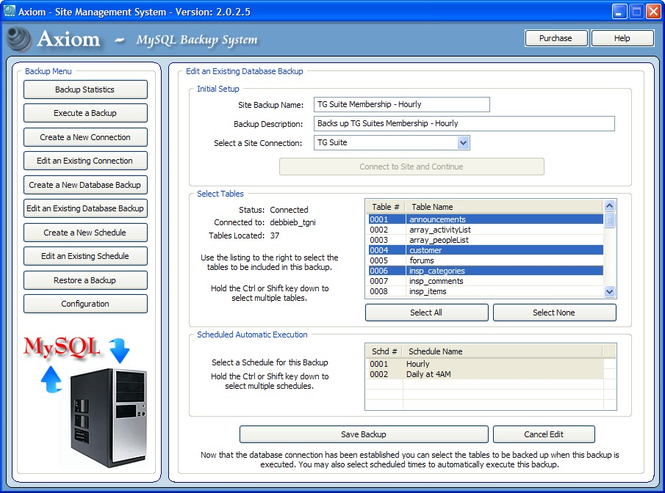Viewport: 665px width, 493px height.
Task: Open the Configuration section
Action: [85, 304]
